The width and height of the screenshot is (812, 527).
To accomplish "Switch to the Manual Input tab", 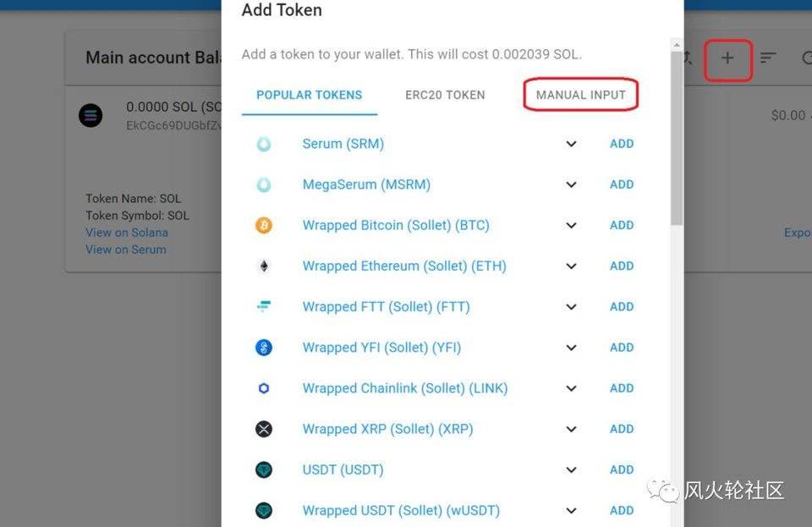I will click(x=580, y=95).
